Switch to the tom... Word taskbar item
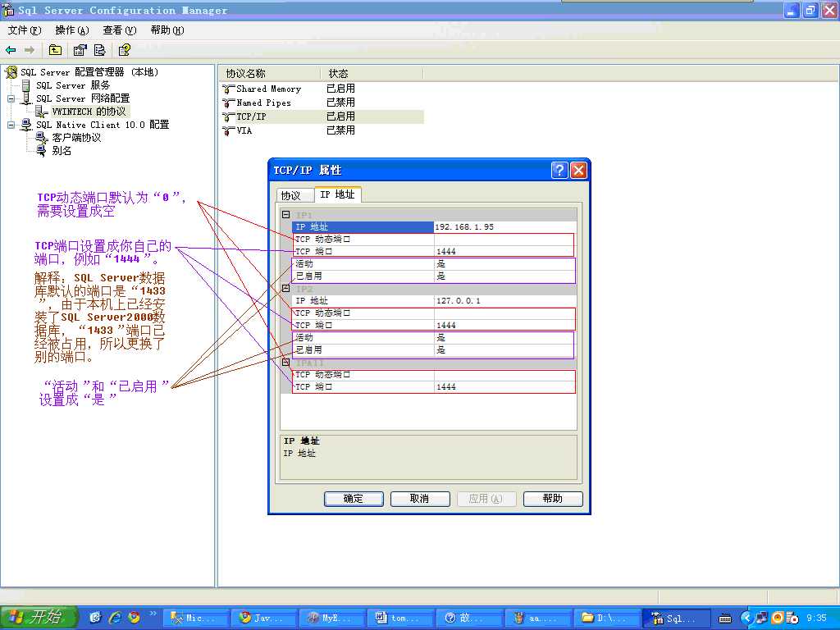Viewport: 840px width, 630px height. (400, 619)
